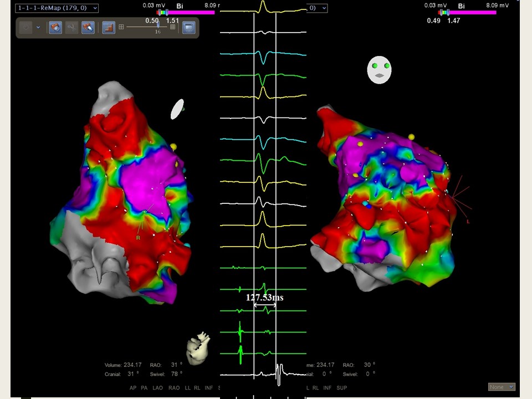Open the 1-1-1-ReMap map selector dropdown

[57, 8]
